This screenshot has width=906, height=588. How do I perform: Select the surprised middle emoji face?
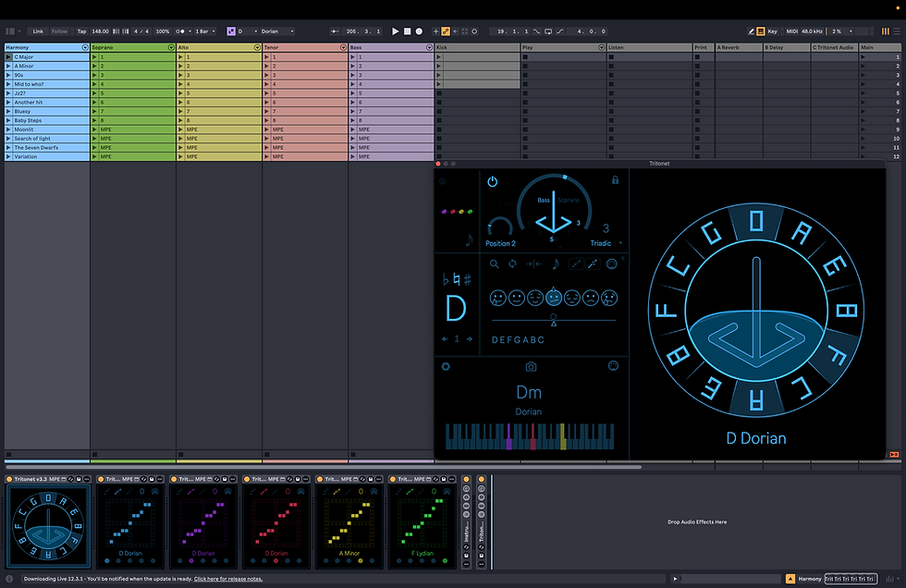[x=553, y=298]
